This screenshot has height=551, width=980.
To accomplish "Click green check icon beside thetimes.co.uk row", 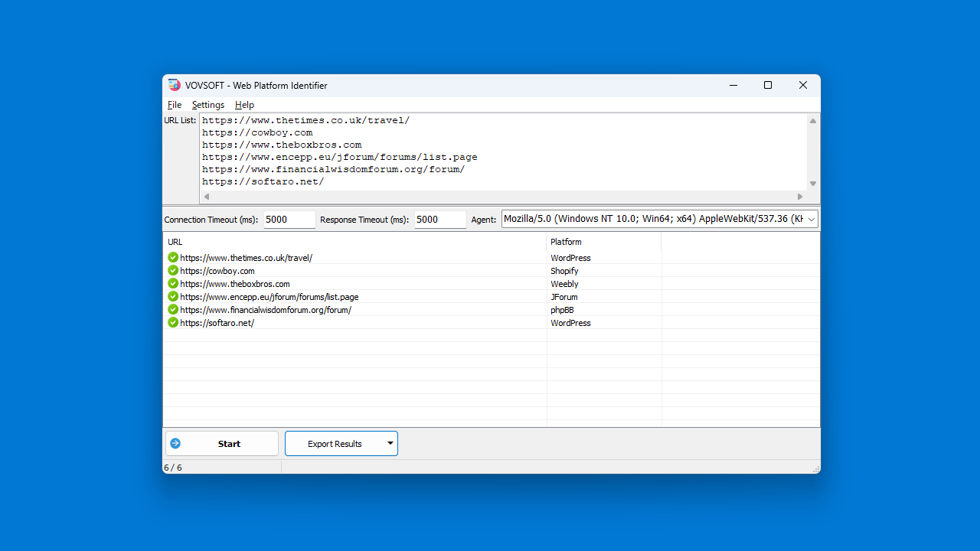I will tap(173, 258).
